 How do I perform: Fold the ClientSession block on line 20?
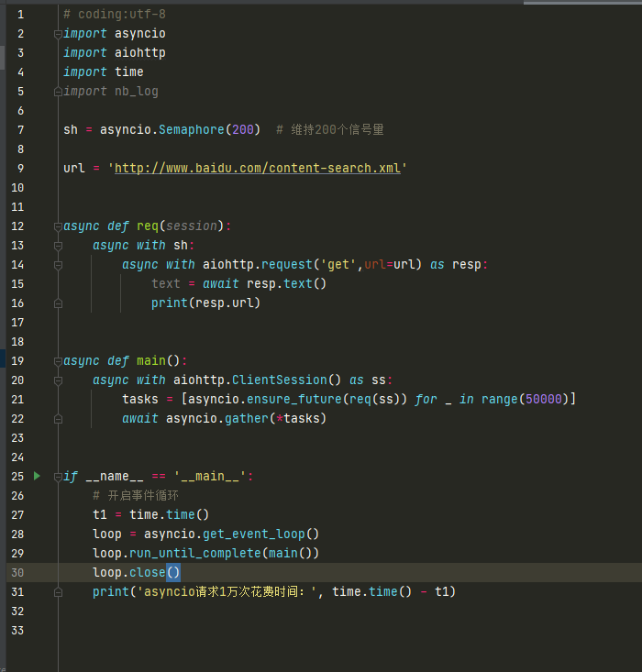click(x=59, y=380)
